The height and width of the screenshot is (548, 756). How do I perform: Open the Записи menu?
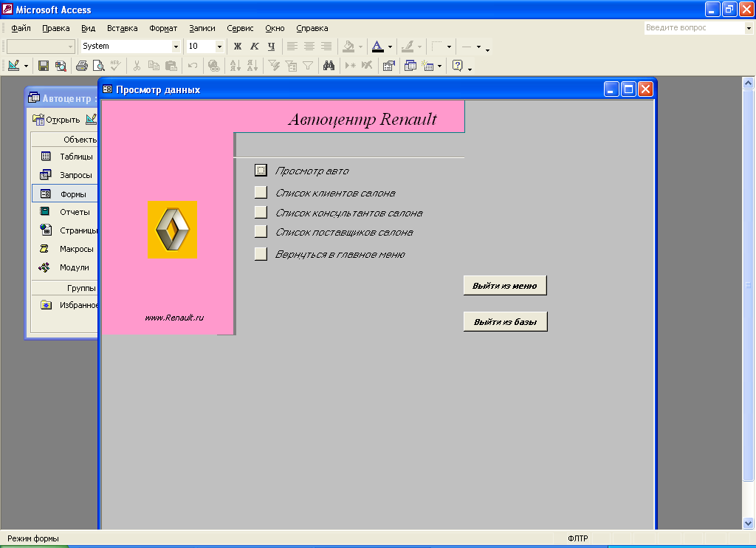click(x=202, y=29)
